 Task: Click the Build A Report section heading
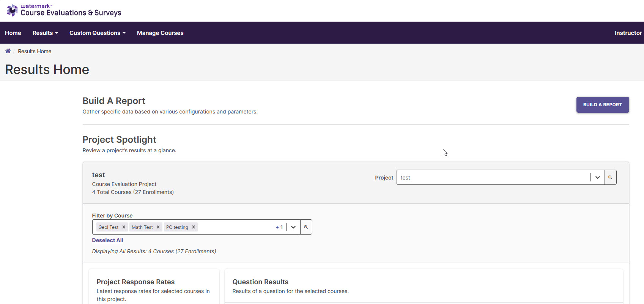pos(114,101)
